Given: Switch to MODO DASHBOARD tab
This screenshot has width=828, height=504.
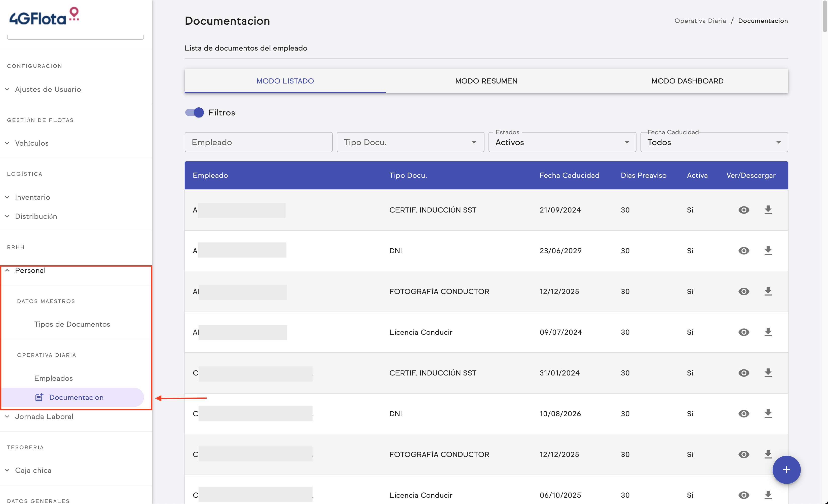Looking at the screenshot, I should point(687,81).
